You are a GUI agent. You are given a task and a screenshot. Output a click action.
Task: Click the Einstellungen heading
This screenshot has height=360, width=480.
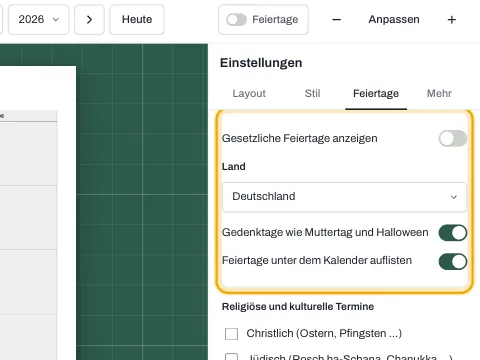pyautogui.click(x=261, y=63)
